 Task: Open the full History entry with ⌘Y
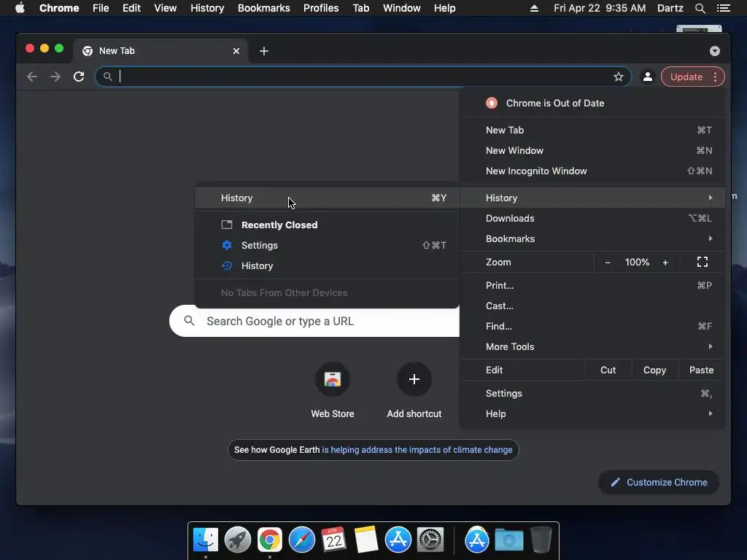(x=328, y=198)
